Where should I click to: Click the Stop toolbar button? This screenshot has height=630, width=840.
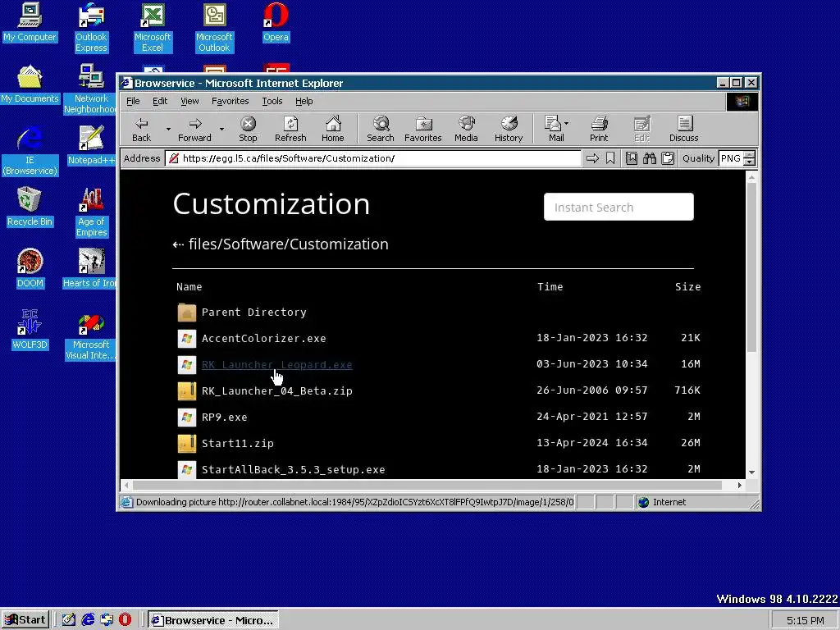(248, 130)
